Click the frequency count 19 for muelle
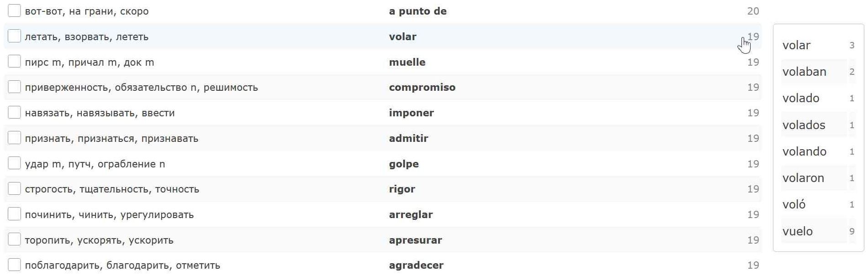The height and width of the screenshot is (276, 868). point(753,62)
